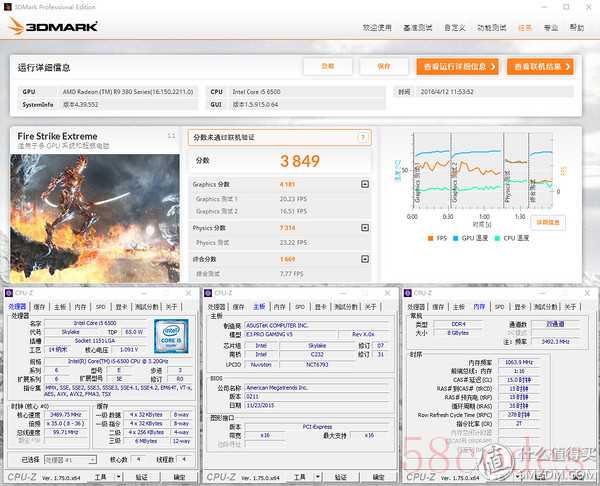This screenshot has width=600, height=486.
Task: Expand the Physics 分数 section
Action: point(365,228)
